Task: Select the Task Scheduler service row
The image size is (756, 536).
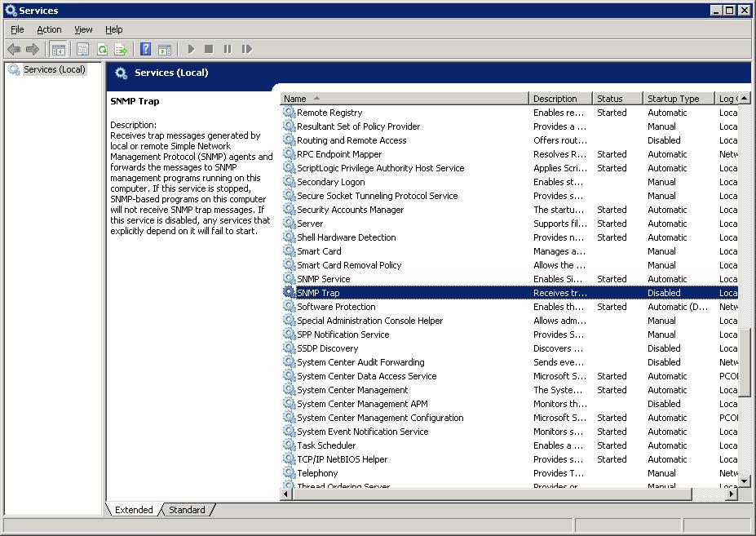Action: click(x=326, y=445)
